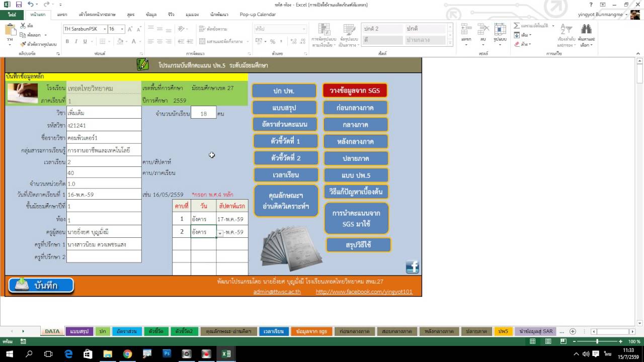The image size is (644, 362).
Task: Increase font size with the larger A icon
Action: pyautogui.click(x=130, y=29)
